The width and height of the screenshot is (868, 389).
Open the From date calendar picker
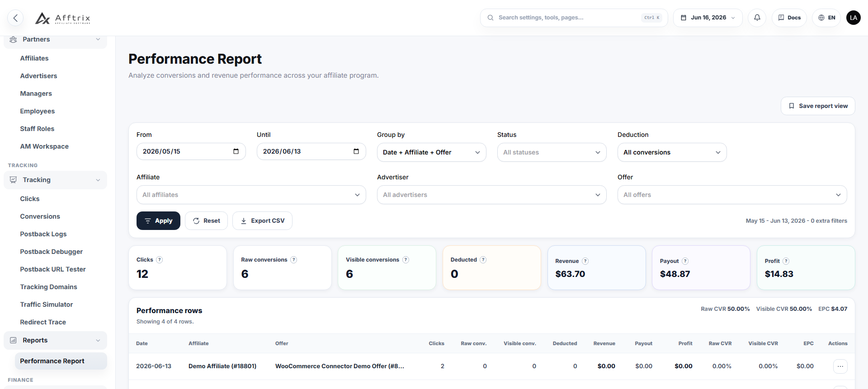[236, 151]
